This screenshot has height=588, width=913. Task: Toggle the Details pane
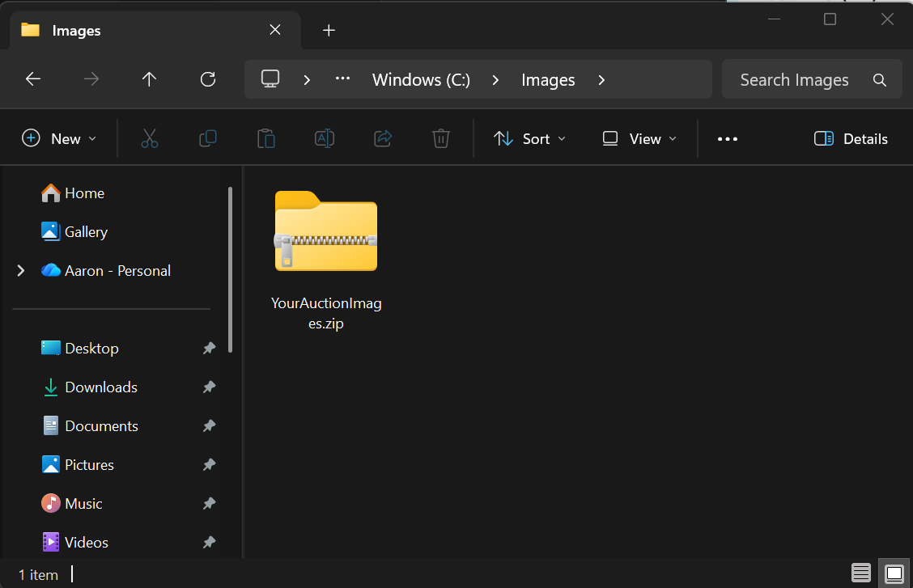pyautogui.click(x=851, y=138)
